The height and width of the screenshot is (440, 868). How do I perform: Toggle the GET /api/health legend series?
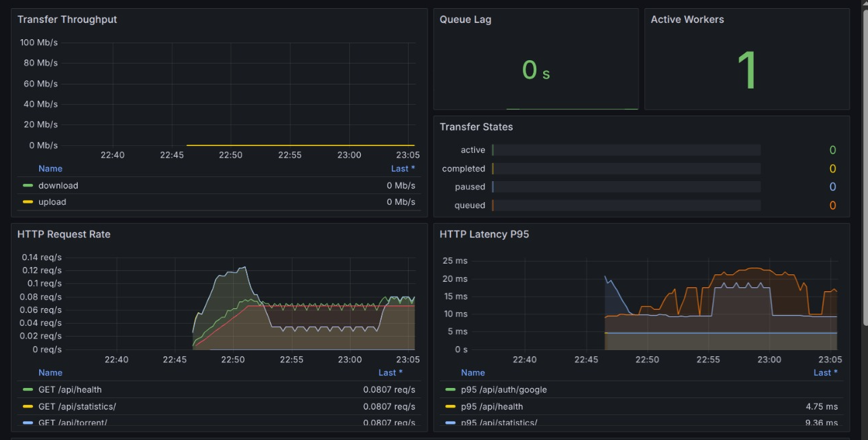70,389
